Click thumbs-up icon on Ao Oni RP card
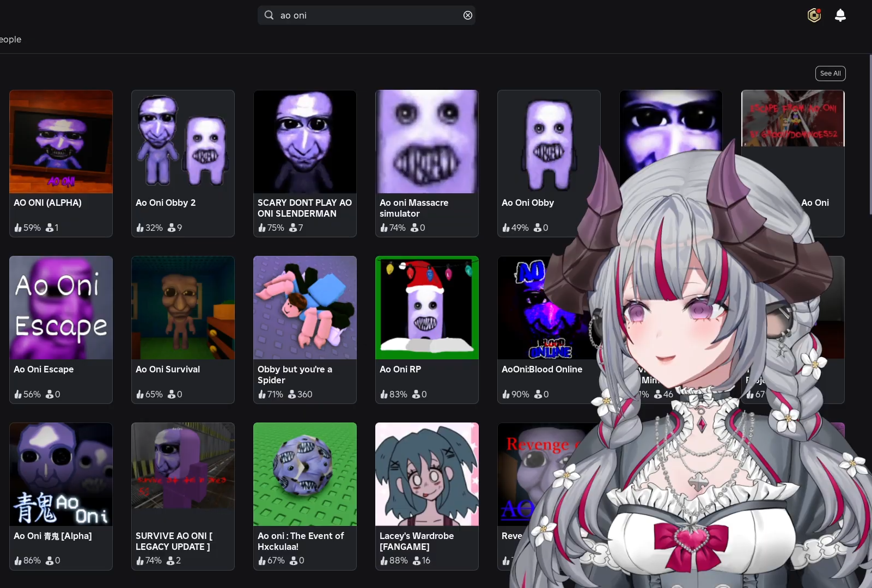 coord(384,394)
